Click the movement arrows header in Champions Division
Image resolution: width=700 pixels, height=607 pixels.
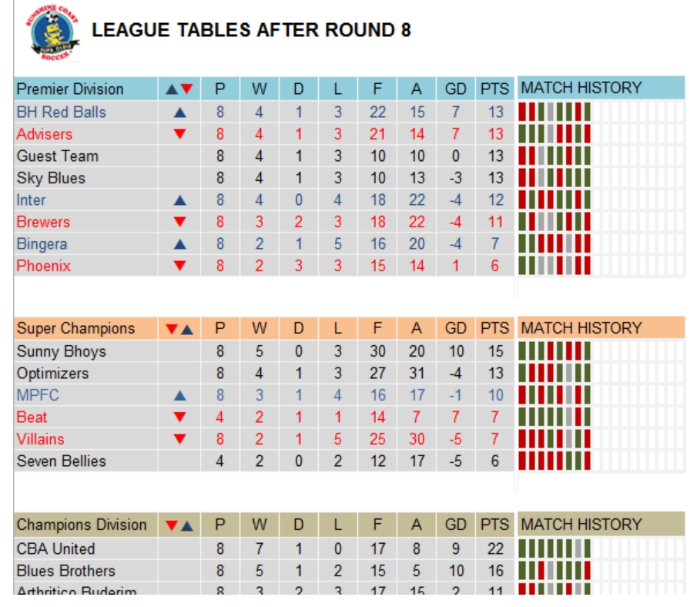[179, 525]
